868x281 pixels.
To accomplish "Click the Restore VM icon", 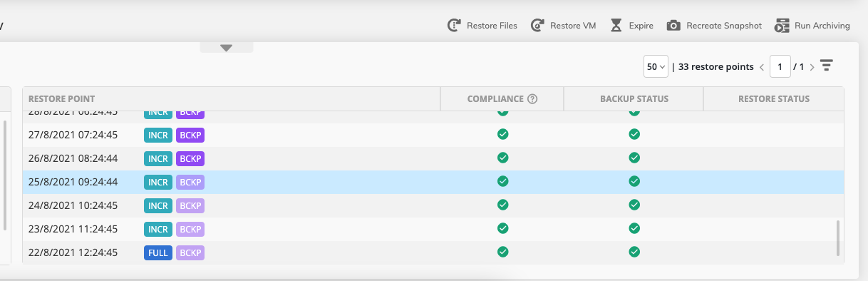I will [537, 26].
